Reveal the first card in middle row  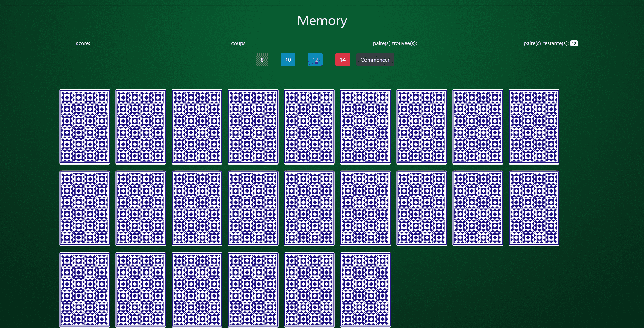tap(85, 208)
